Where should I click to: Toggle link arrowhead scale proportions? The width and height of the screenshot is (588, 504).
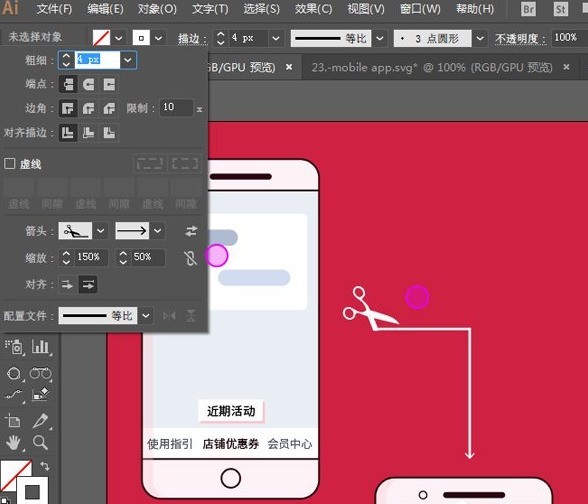pos(190,258)
